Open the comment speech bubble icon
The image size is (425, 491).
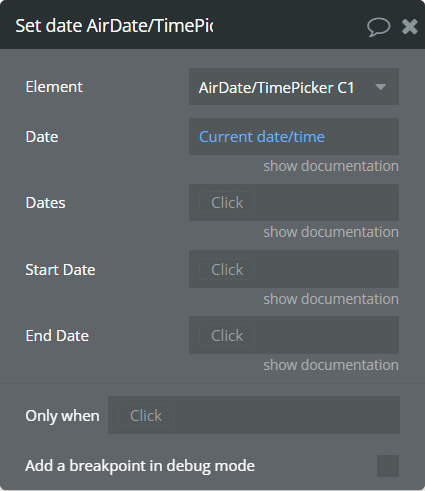tap(379, 27)
